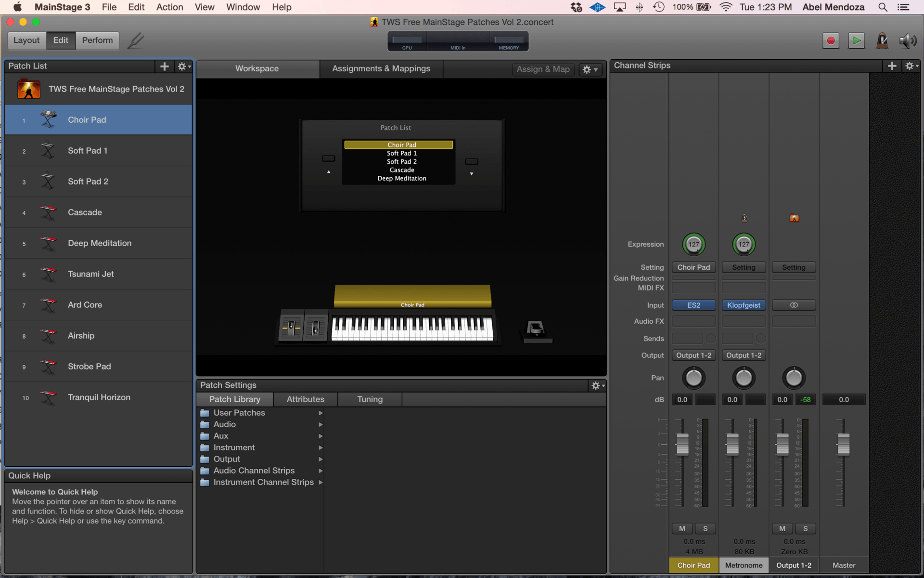Switch to Perform mode

pos(97,40)
